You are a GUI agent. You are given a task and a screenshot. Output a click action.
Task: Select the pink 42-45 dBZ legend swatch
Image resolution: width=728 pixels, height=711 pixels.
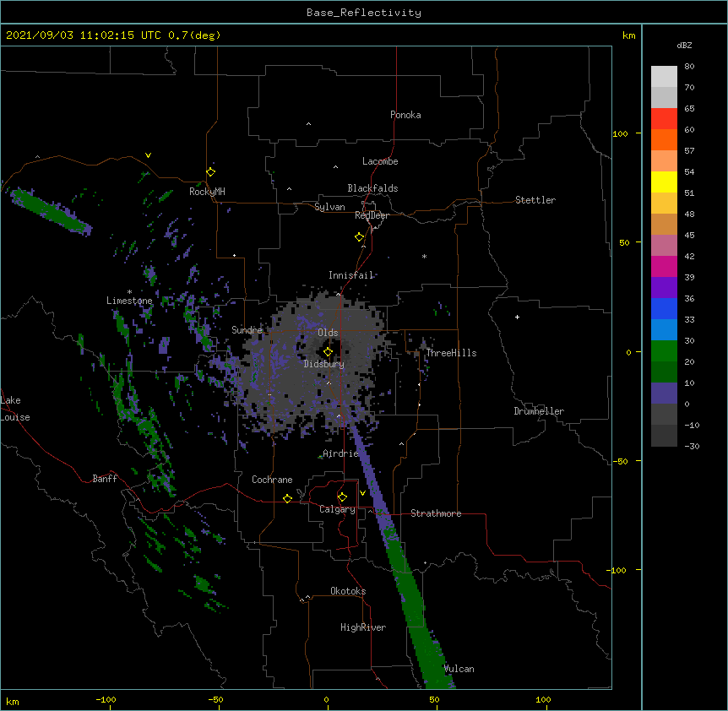(664, 246)
